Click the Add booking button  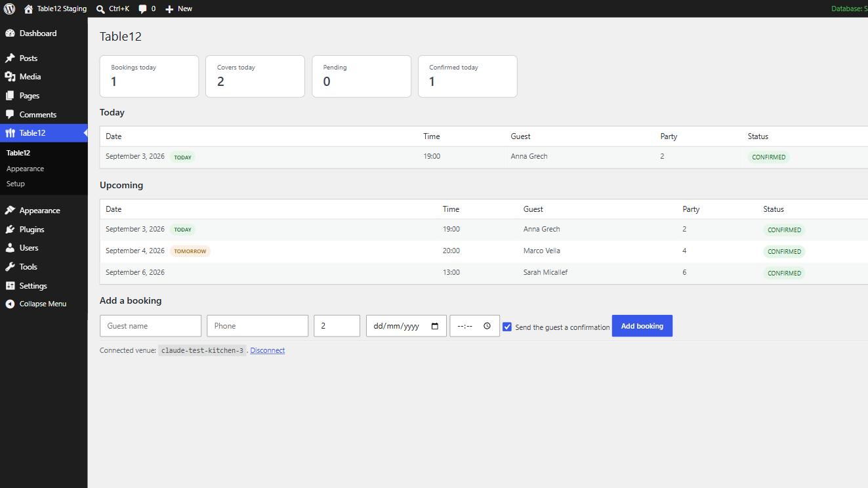(642, 326)
